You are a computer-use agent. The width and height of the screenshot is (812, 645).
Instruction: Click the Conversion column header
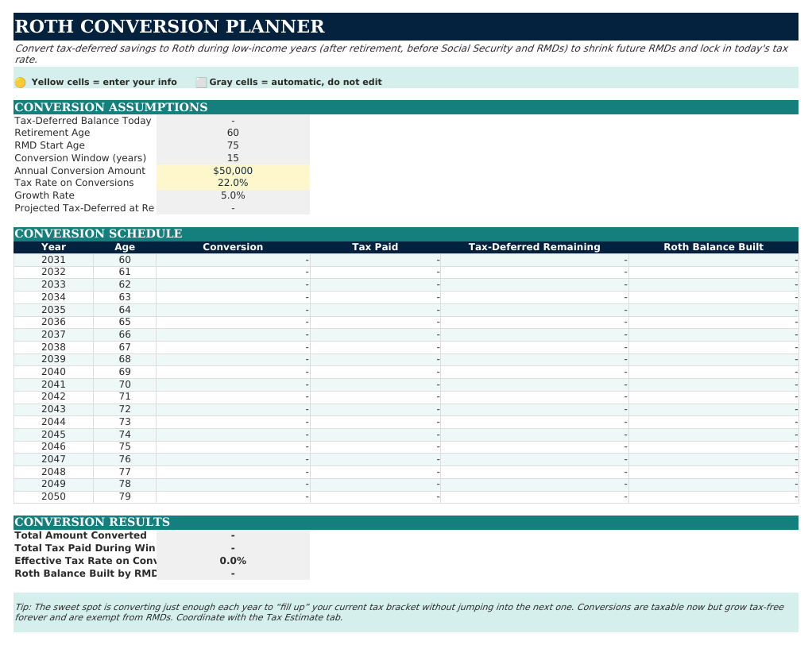click(233, 247)
